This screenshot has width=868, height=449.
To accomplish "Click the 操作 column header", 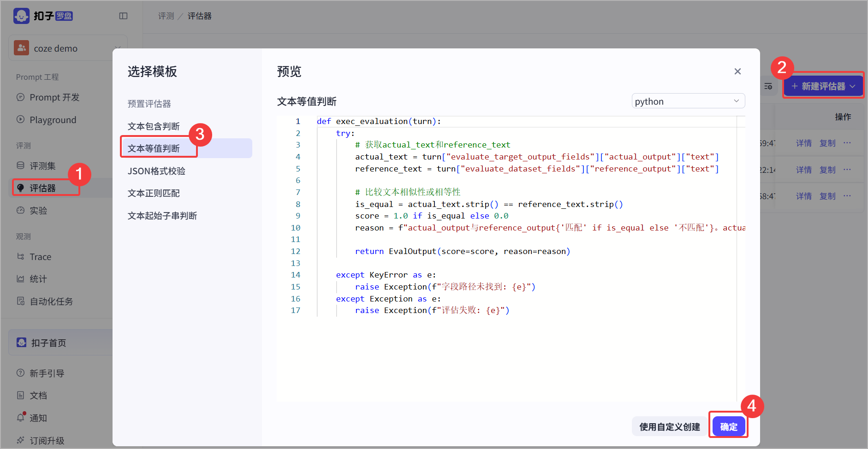I will tap(843, 117).
